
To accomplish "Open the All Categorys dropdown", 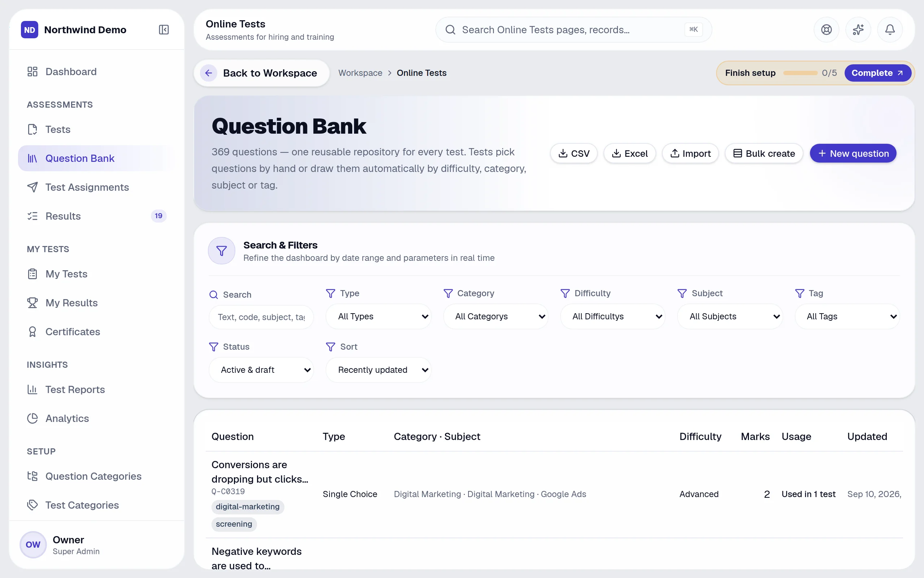I will pos(496,316).
